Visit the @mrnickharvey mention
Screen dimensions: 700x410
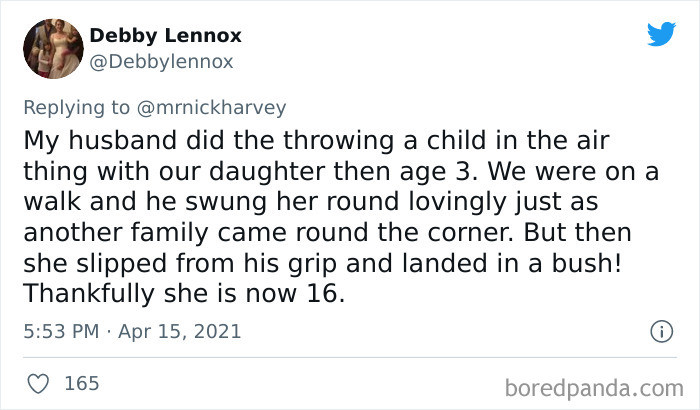(211, 108)
